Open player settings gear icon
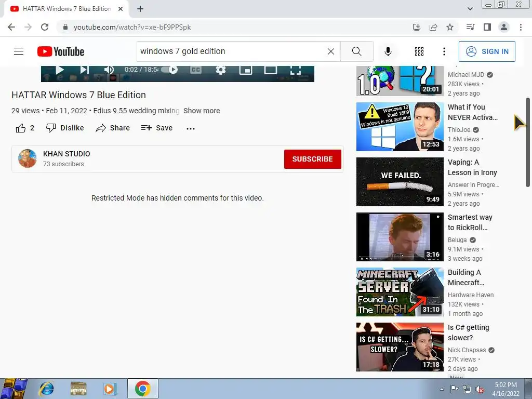The height and width of the screenshot is (399, 532). (220, 70)
